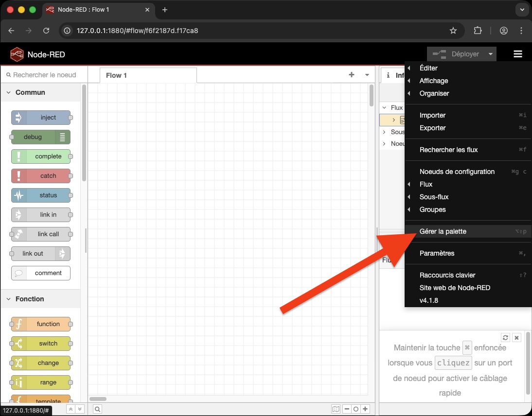
Task: Select the switch node in the palette
Action: point(41,344)
